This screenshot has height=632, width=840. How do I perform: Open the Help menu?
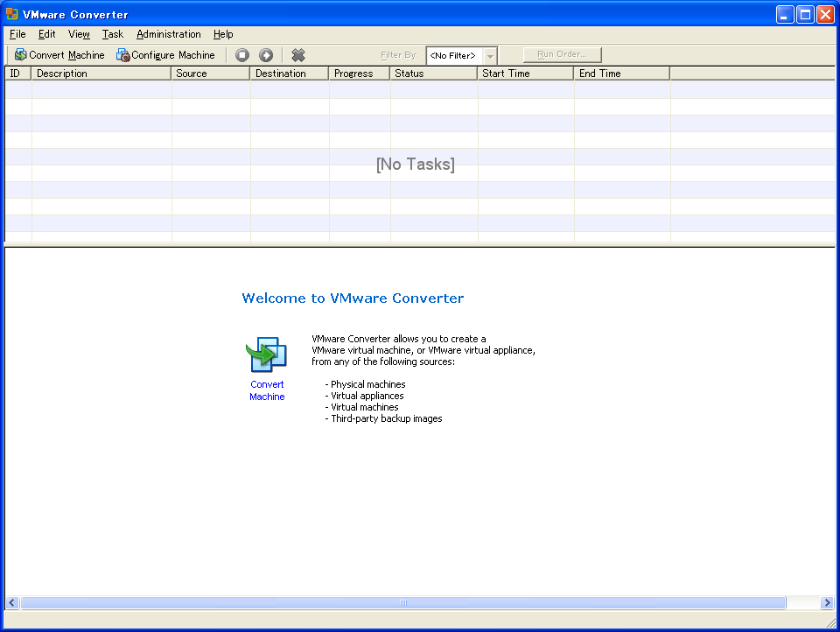[x=223, y=34]
